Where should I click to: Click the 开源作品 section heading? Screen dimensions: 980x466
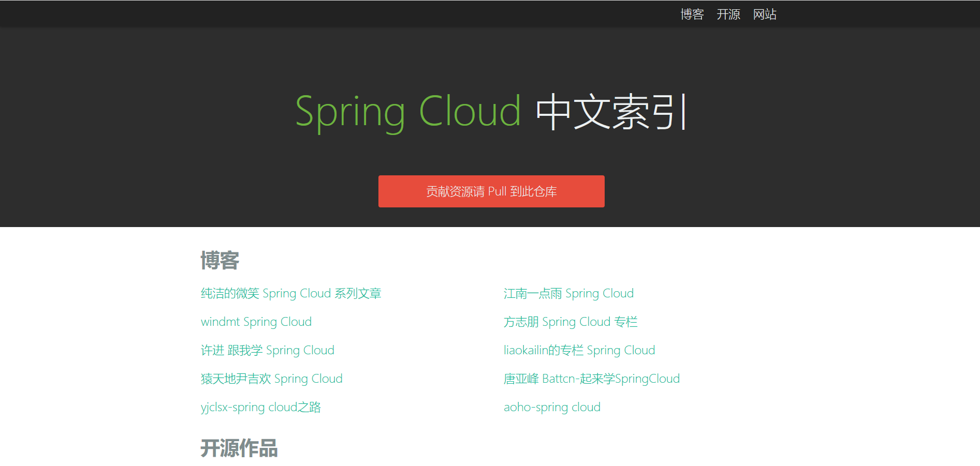[239, 448]
